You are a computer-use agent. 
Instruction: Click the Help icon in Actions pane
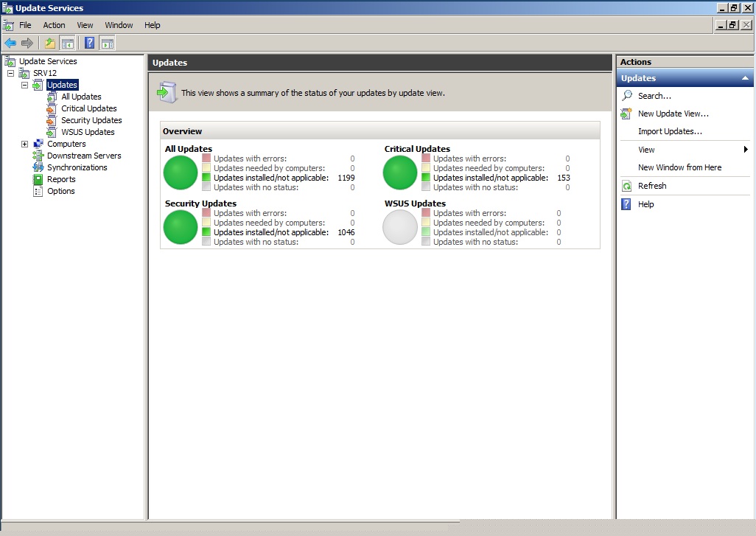pos(626,204)
